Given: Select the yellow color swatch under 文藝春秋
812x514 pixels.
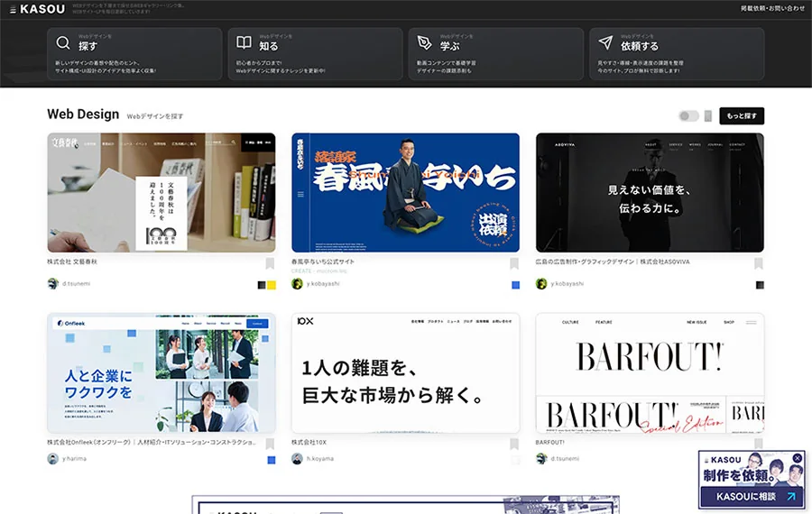Looking at the screenshot, I should point(272,285).
